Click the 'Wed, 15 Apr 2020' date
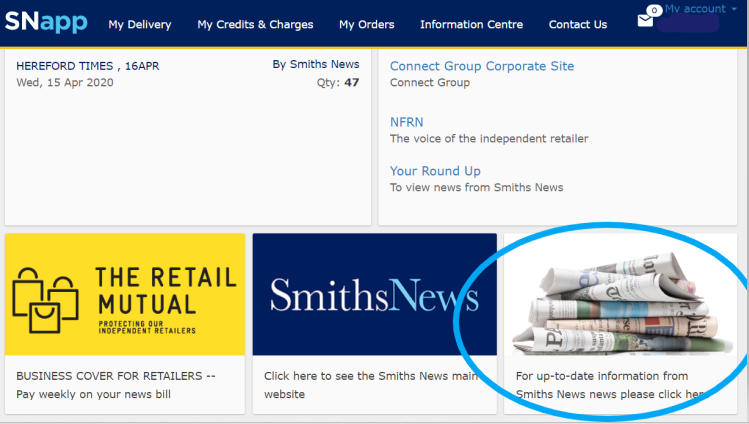 click(x=65, y=83)
